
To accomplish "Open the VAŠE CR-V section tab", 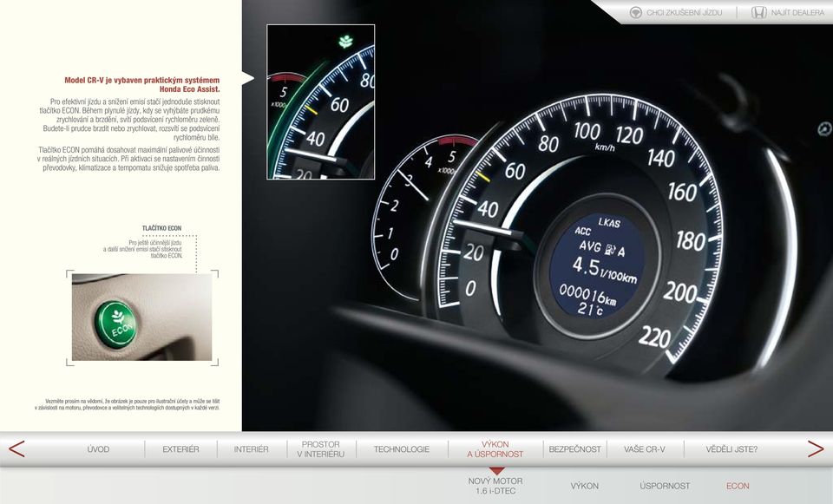I will click(x=645, y=449).
